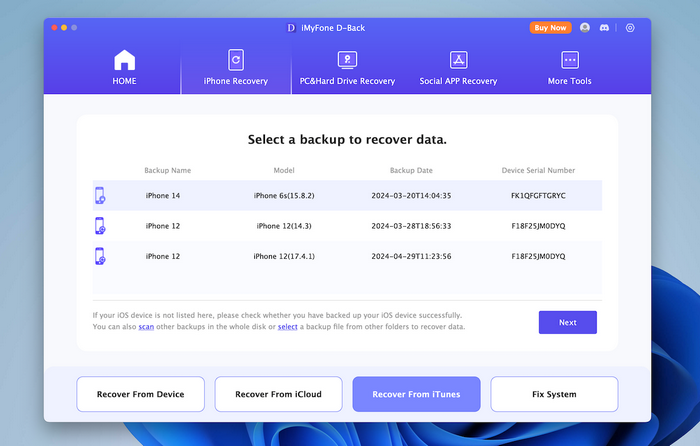Open the Social APP Recovery tab label
Viewport: 700px width, 446px height.
tap(458, 81)
